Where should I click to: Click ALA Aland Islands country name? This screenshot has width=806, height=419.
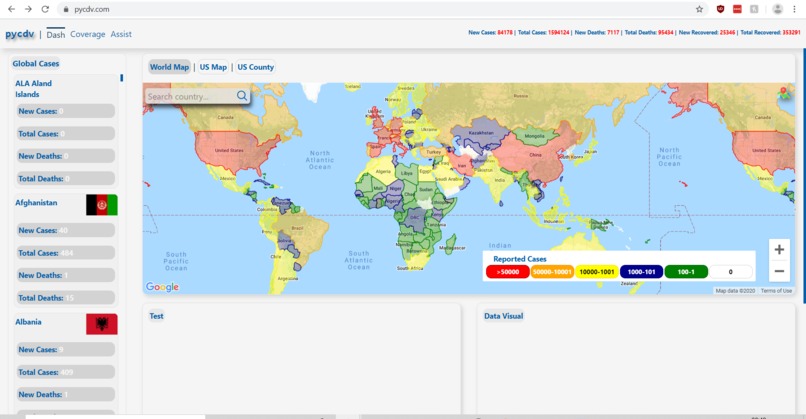point(33,88)
